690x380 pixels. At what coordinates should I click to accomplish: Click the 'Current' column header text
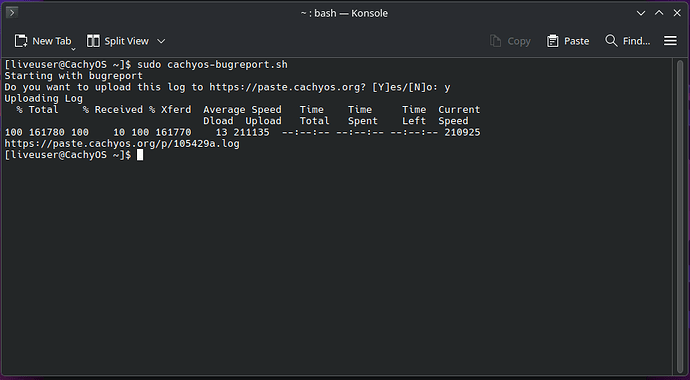(459, 110)
